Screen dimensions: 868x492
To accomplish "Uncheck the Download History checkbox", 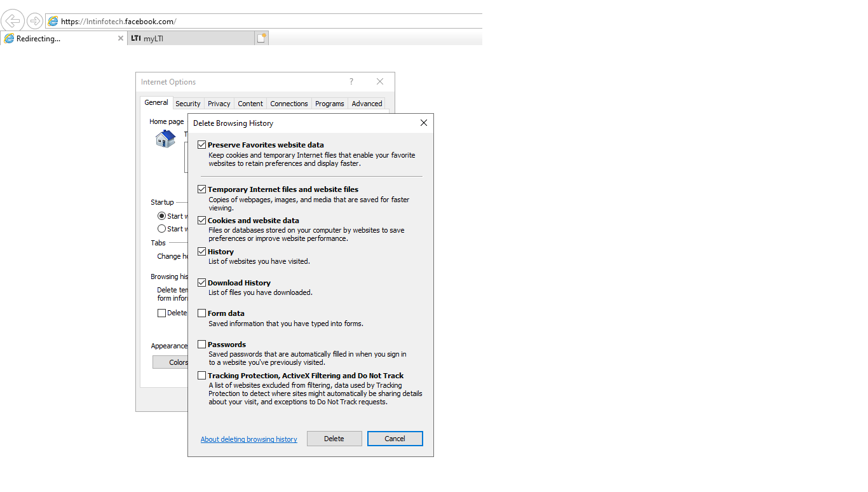I will 201,283.
